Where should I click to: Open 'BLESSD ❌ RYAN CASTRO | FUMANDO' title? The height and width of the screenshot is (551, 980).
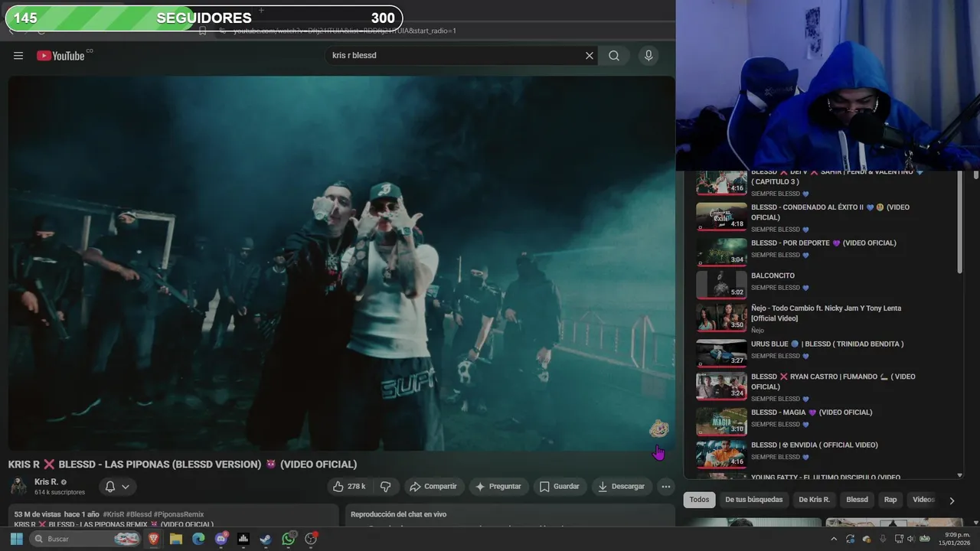(x=833, y=381)
